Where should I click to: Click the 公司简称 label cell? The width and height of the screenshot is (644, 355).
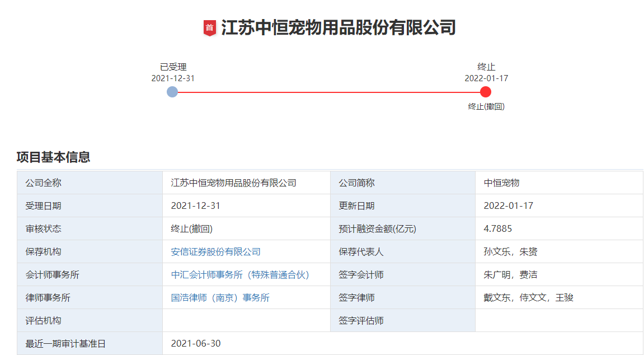point(402,183)
